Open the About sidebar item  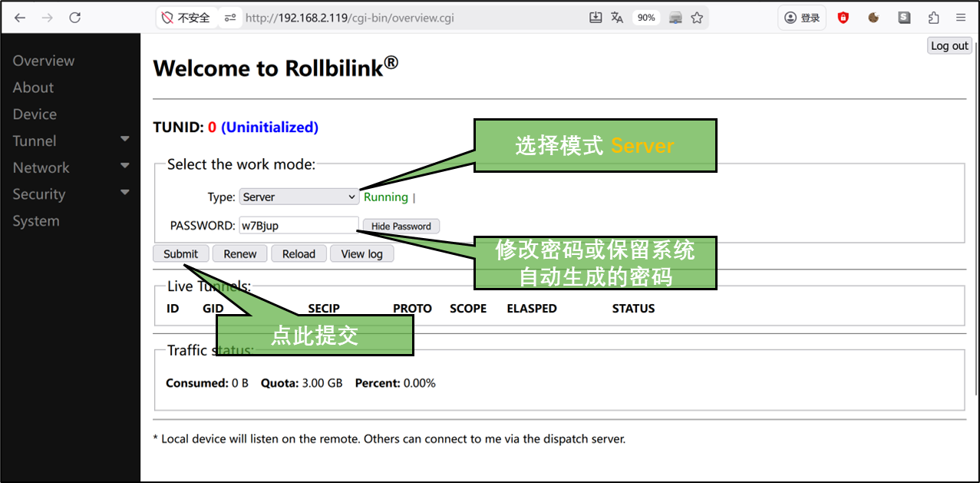tap(33, 88)
